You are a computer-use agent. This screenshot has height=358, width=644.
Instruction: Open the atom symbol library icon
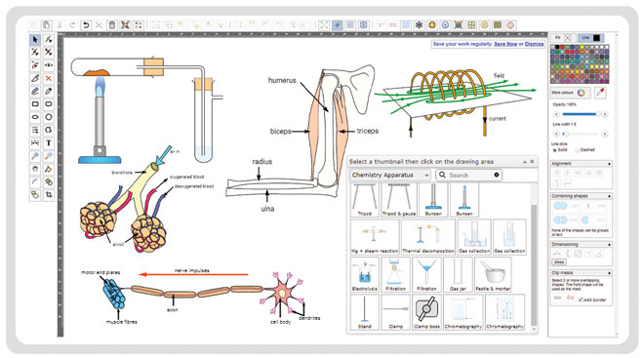coord(419,25)
